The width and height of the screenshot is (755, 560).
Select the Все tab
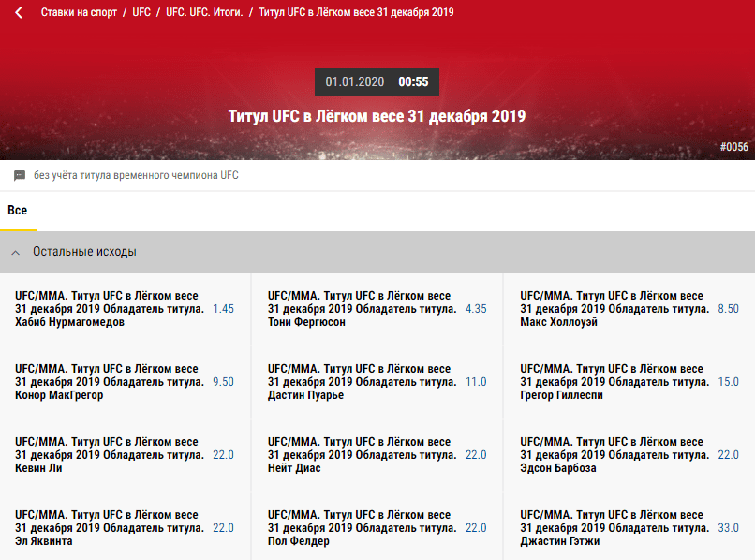18,211
